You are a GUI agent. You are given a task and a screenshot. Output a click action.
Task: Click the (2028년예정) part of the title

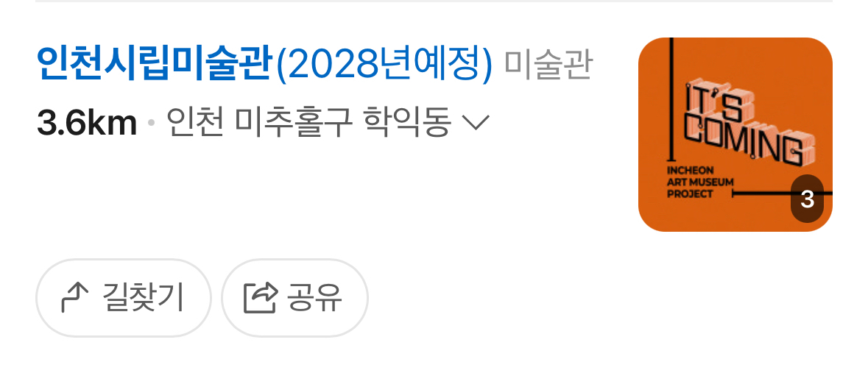tap(384, 65)
